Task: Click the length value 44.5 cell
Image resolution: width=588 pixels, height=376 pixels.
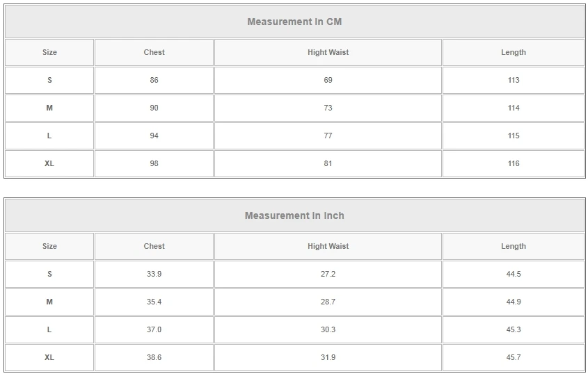Action: [x=513, y=274]
